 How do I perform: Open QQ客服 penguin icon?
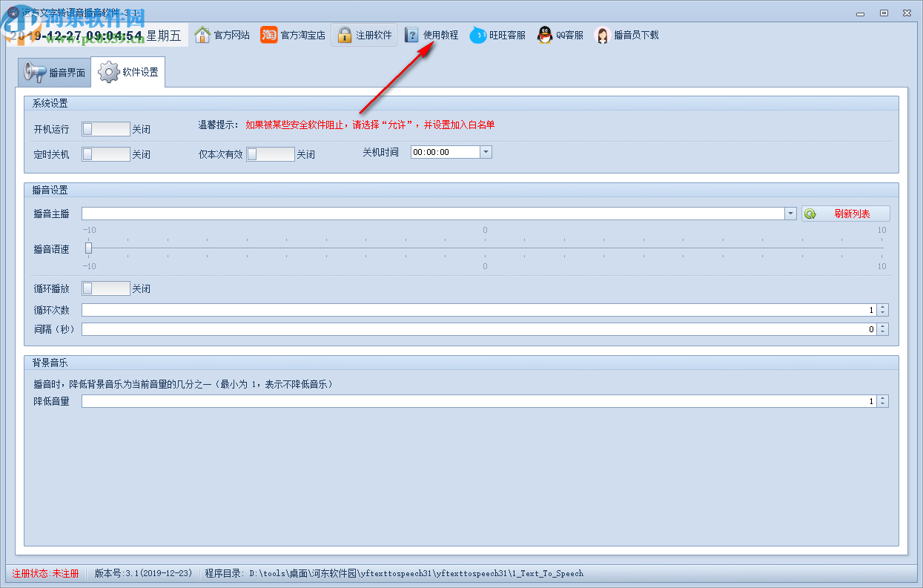tap(545, 35)
